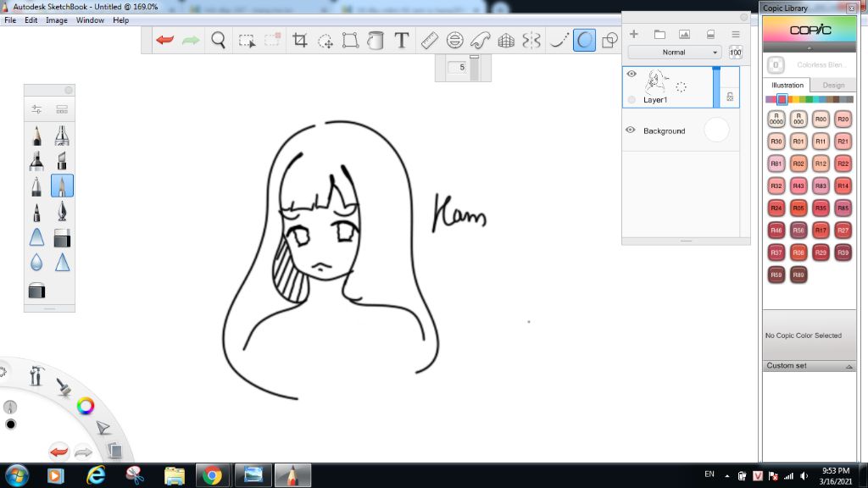Hide Layer1 using its eye icon

(632, 74)
